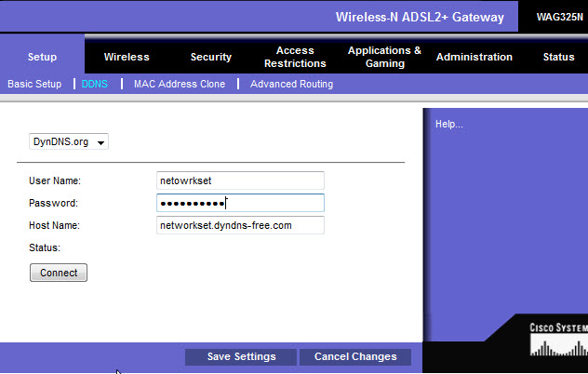This screenshot has height=374, width=588.
Task: Click Cancel Changes button
Action: click(x=355, y=356)
